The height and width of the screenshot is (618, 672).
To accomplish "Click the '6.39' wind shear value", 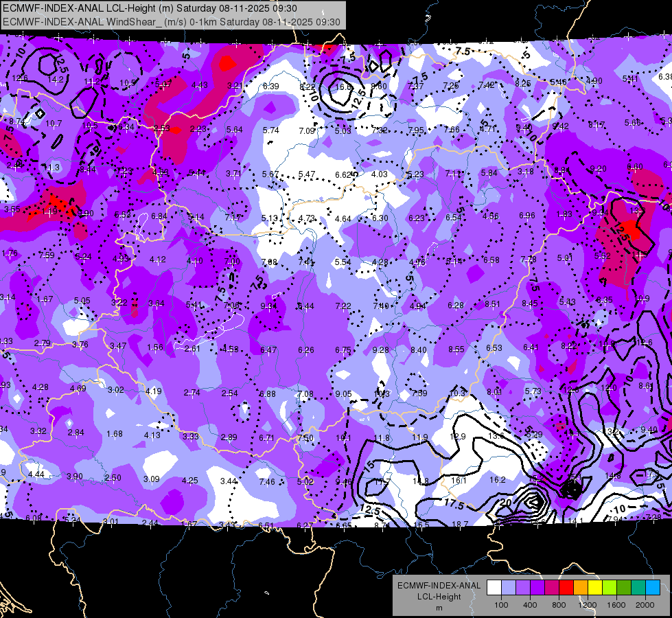I will [x=271, y=87].
